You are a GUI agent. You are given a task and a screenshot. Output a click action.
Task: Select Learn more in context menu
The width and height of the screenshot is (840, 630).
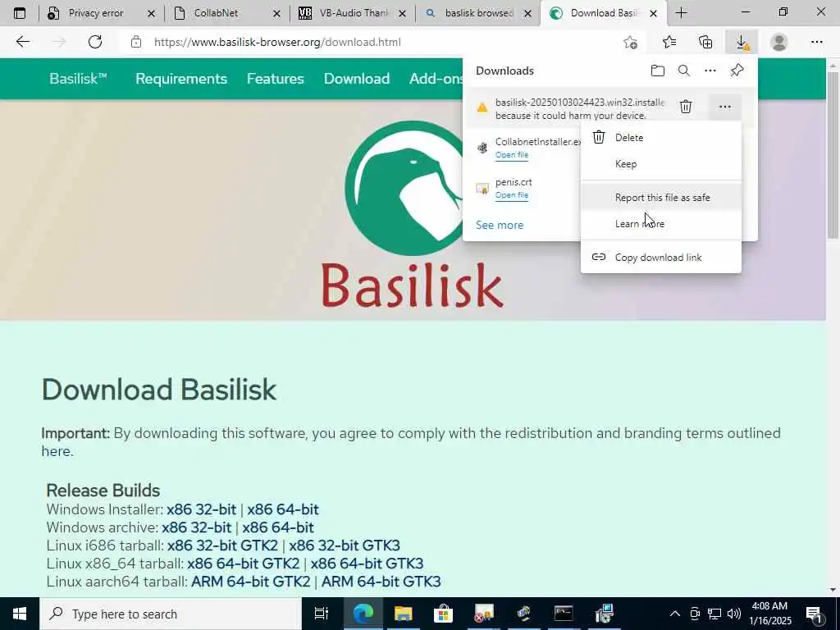(661, 224)
